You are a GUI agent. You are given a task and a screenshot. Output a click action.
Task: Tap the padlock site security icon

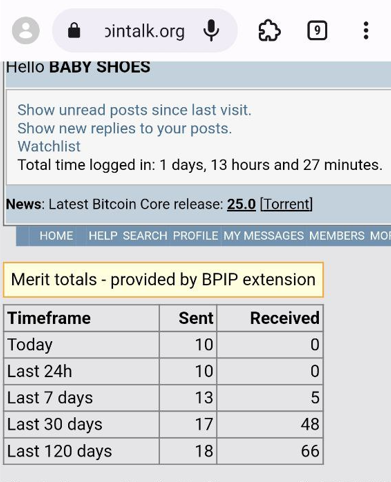(x=74, y=31)
